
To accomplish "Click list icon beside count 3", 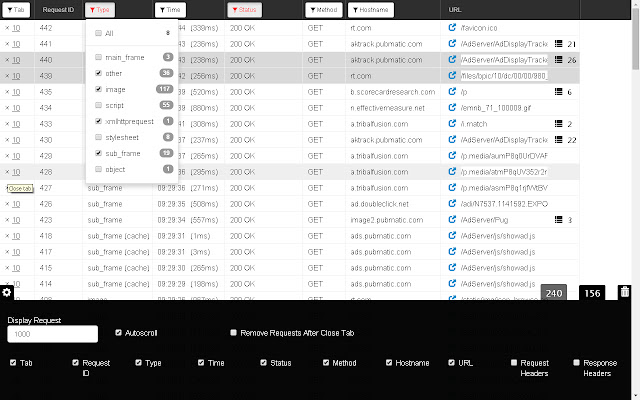I will (x=558, y=220).
